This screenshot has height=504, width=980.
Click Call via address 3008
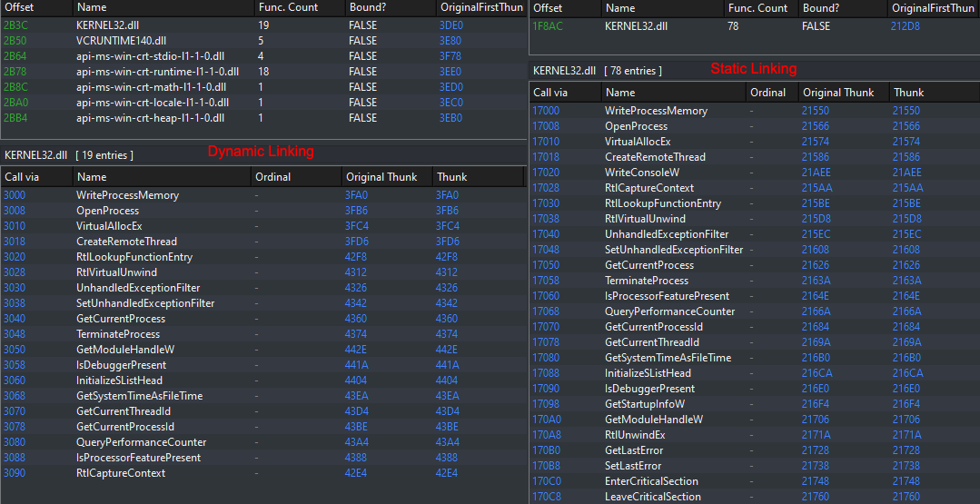click(15, 211)
